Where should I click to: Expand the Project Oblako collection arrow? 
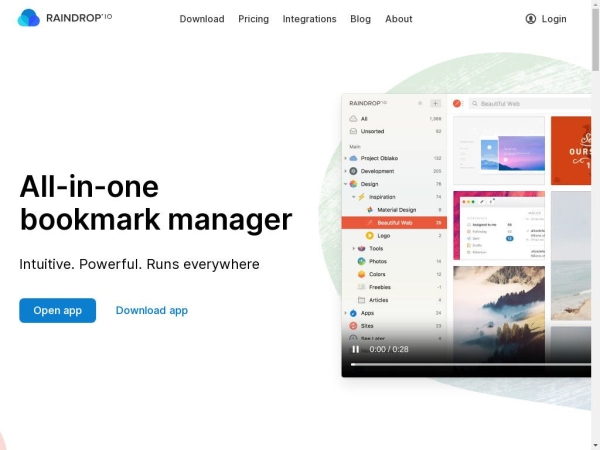click(x=345, y=158)
